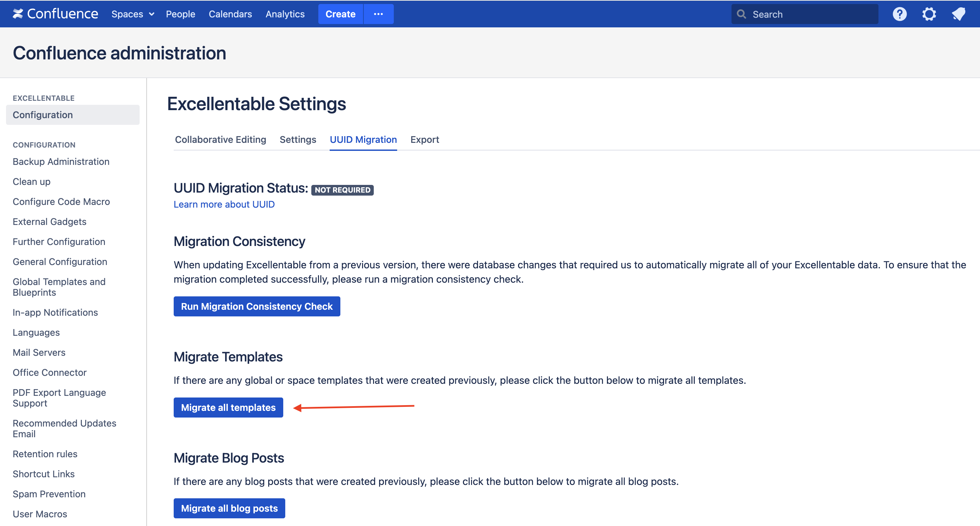This screenshot has width=980, height=526.
Task: Click the Migrate Blog Posts heading
Action: [x=229, y=458]
